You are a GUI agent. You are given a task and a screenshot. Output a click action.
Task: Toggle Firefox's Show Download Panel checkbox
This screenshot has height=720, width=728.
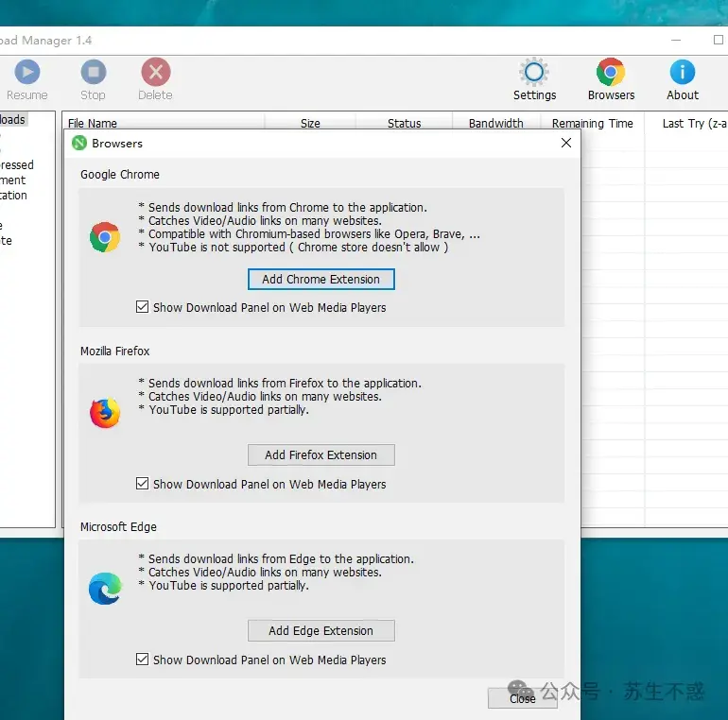pos(143,484)
